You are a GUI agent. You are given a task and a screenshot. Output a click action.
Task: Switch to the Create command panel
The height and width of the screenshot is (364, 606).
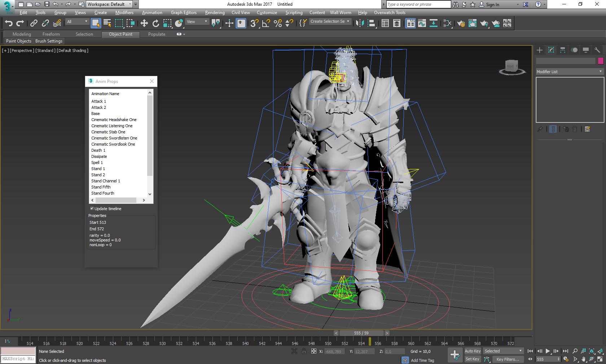[540, 50]
